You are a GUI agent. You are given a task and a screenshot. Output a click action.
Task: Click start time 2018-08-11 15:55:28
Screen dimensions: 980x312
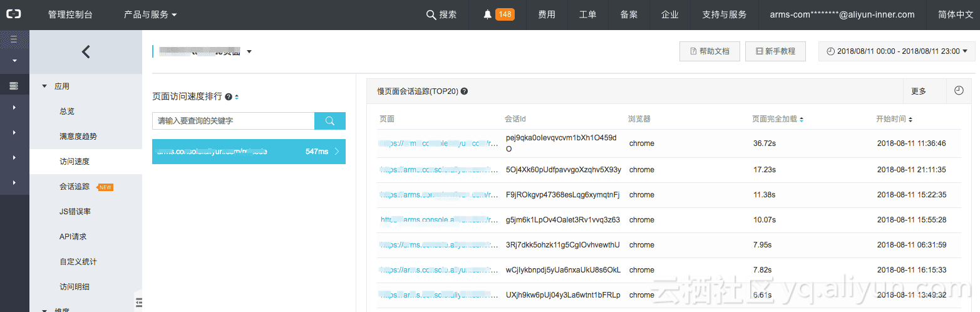(x=911, y=220)
